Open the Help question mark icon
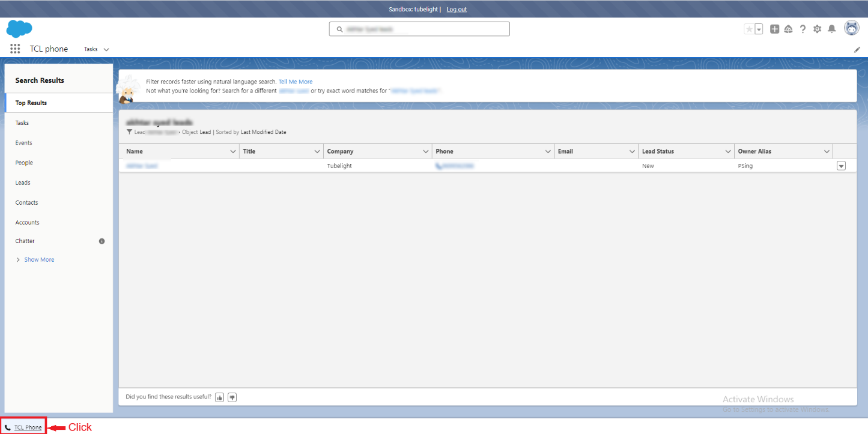The width and height of the screenshot is (868, 434). [803, 29]
